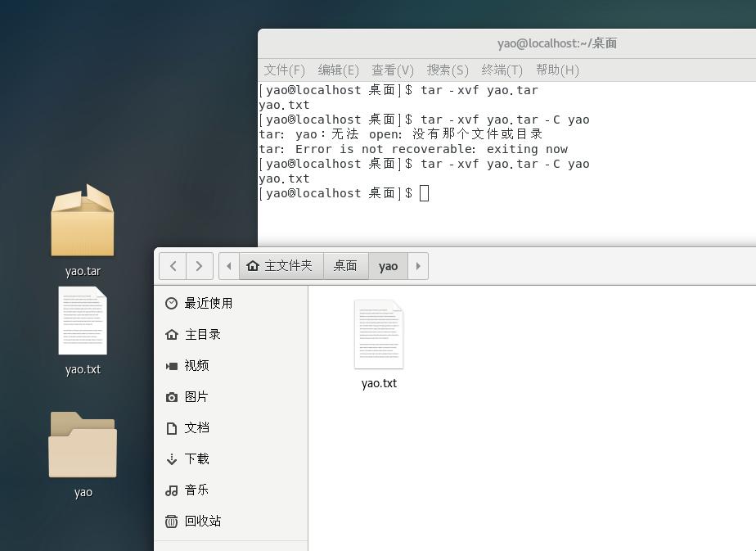Open 下载 in the sidebar
Viewport: 756px width, 551px height.
(x=231, y=458)
